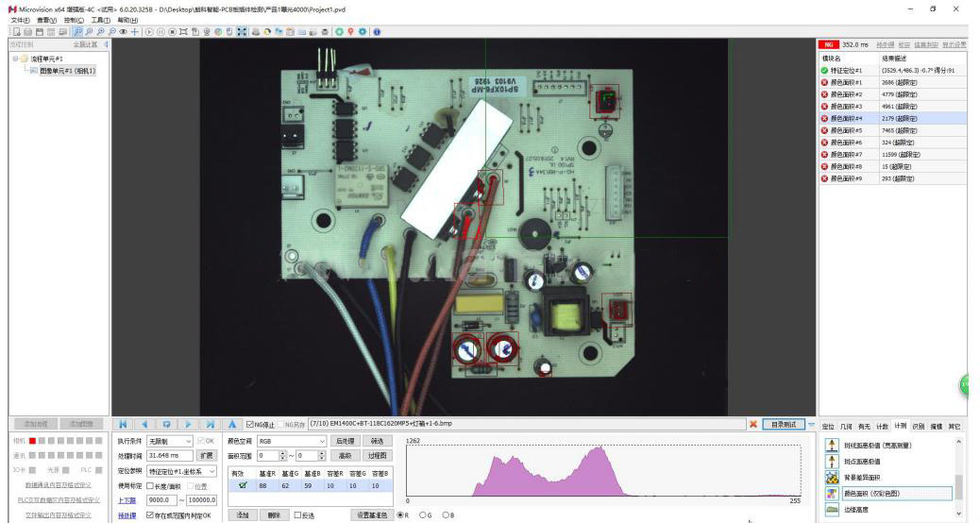Open the 颜色空间 RGB dropdown
Screen dimensions: 980x523
coord(292,441)
